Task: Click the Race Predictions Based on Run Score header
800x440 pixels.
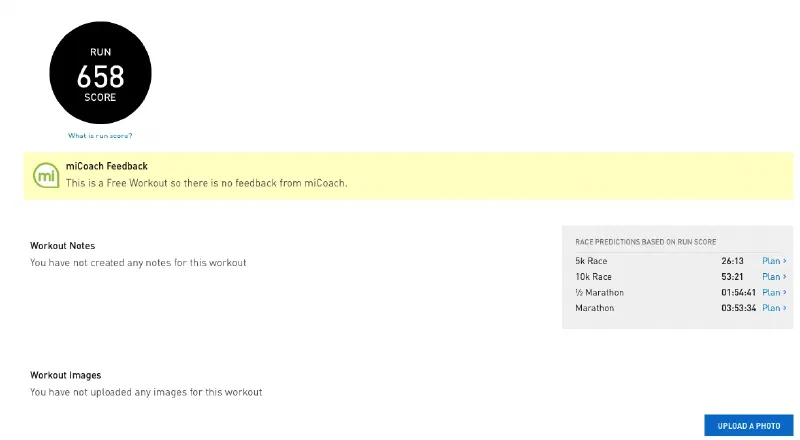Action: tap(645, 242)
